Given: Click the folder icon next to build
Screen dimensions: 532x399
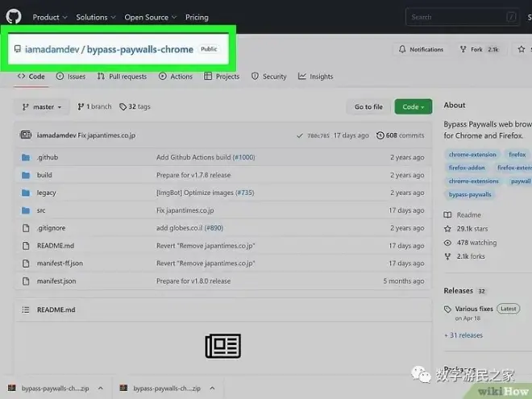Looking at the screenshot, I should pyautogui.click(x=26, y=175).
